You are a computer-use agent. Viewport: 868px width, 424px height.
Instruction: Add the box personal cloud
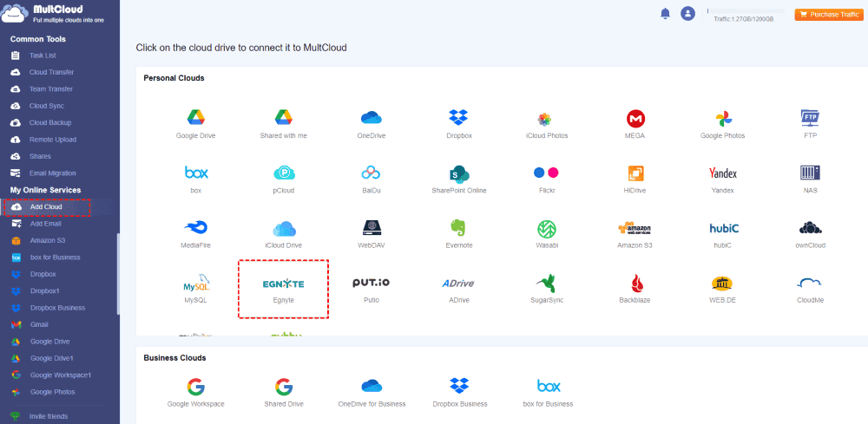[195, 179]
